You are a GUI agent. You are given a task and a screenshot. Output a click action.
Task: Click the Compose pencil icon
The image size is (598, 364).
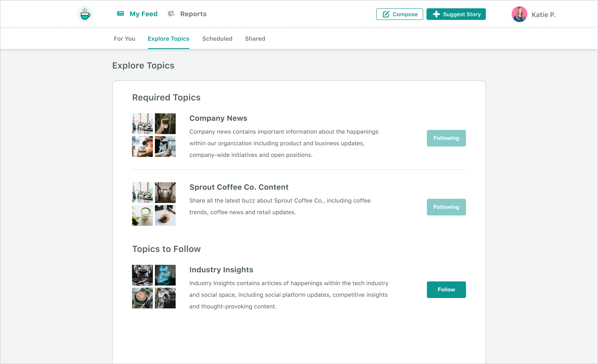386,14
